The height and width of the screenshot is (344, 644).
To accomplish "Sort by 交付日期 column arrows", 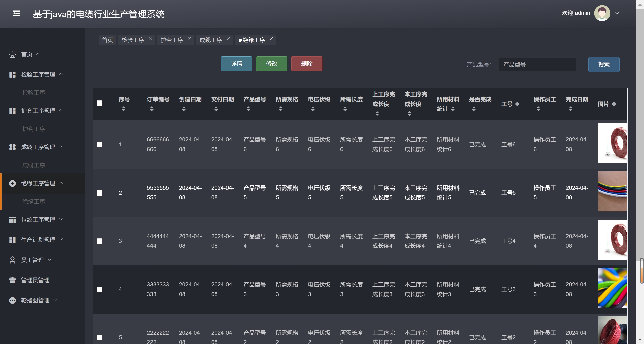I will 216,109.
